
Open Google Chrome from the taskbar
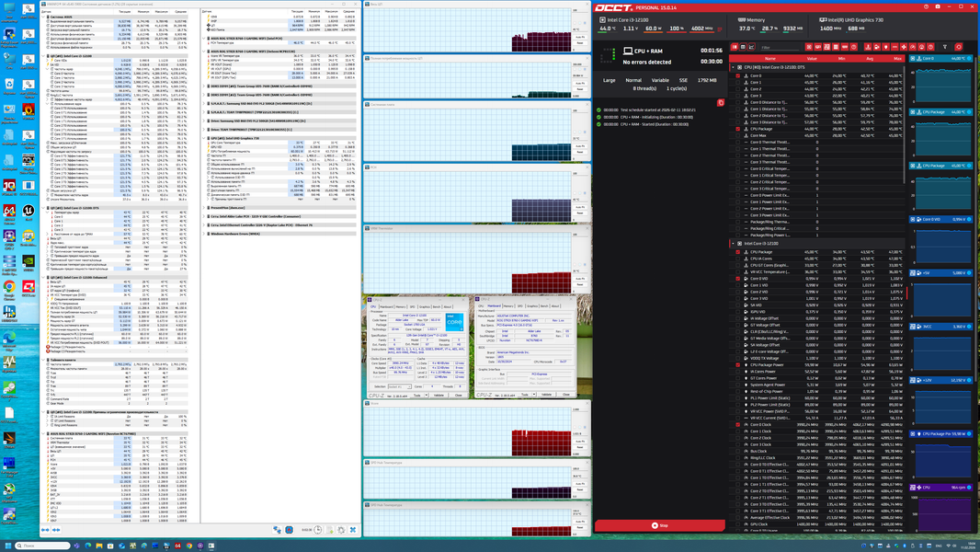(188, 546)
